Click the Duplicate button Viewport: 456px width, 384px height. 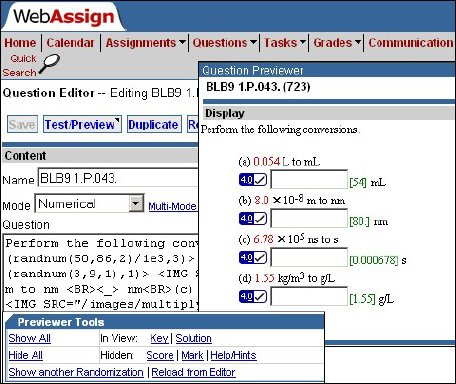click(154, 124)
